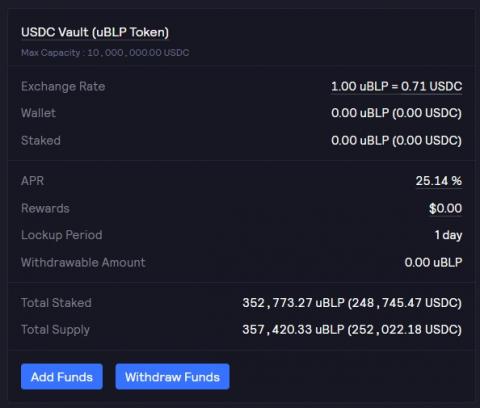Select the Max Capacity text line
This screenshot has height=408, width=480.
(x=105, y=53)
